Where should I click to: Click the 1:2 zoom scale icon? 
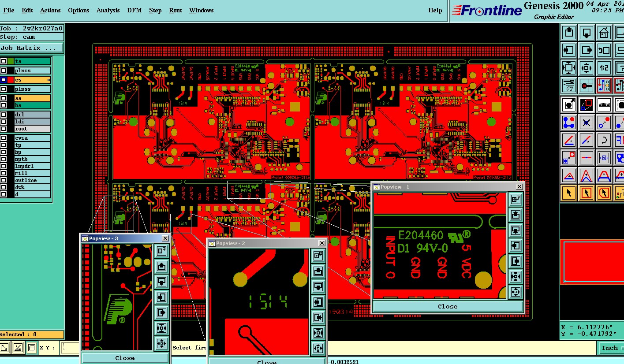604,68
